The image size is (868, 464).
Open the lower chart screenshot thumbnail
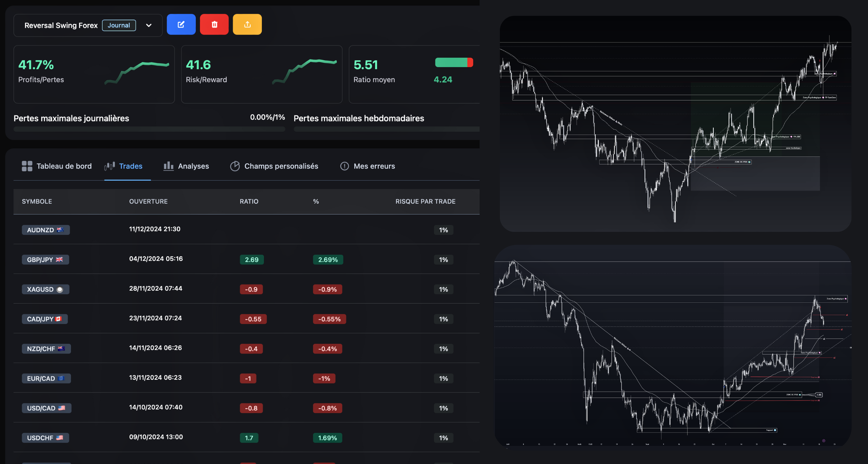click(672, 345)
